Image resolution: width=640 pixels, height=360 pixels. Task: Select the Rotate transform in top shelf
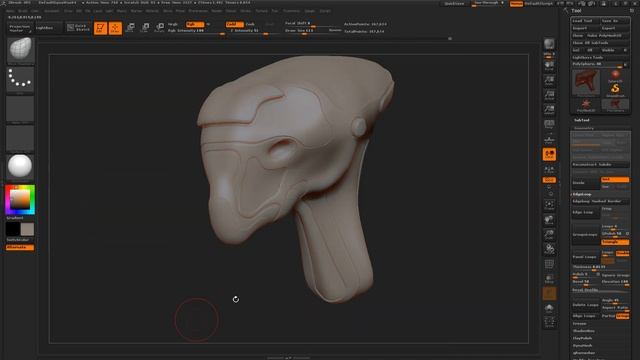point(160,28)
